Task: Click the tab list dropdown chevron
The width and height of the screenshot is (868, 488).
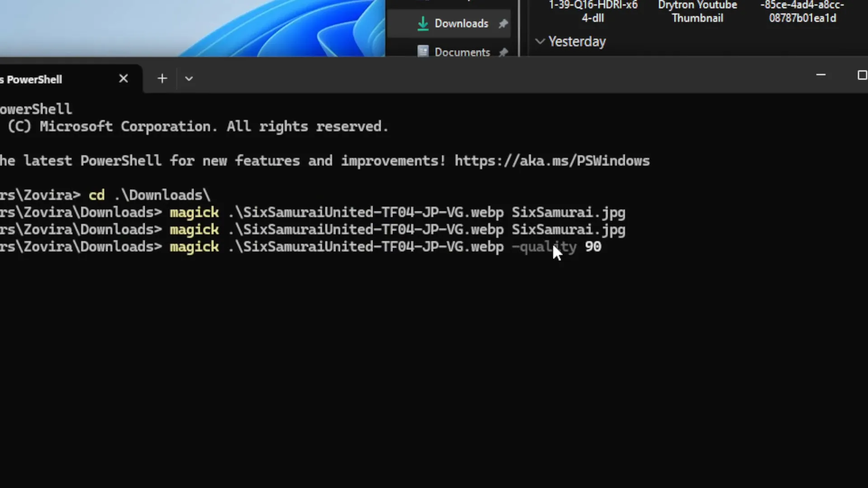Action: (189, 78)
